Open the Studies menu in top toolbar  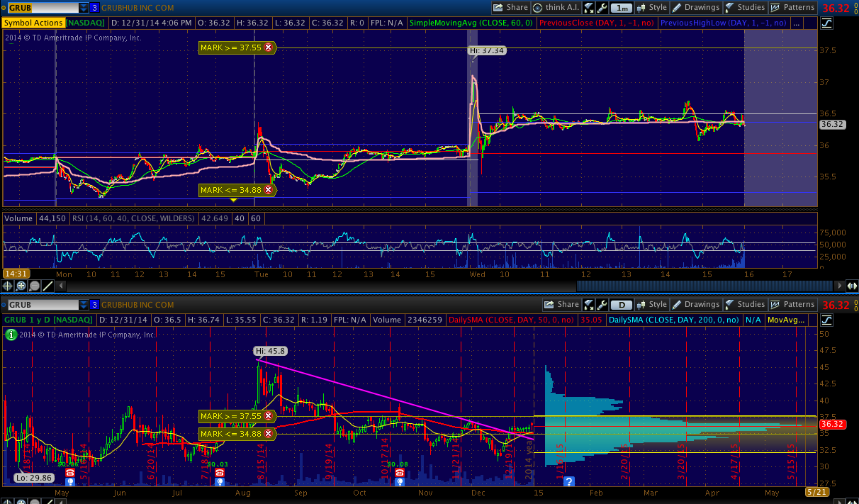744,8
